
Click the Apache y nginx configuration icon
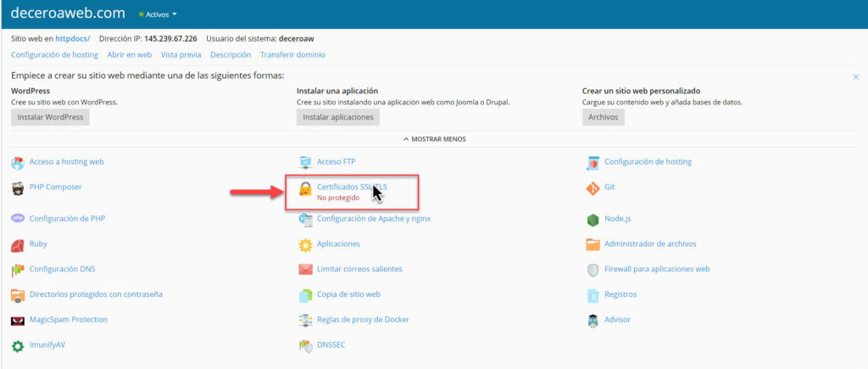point(305,220)
